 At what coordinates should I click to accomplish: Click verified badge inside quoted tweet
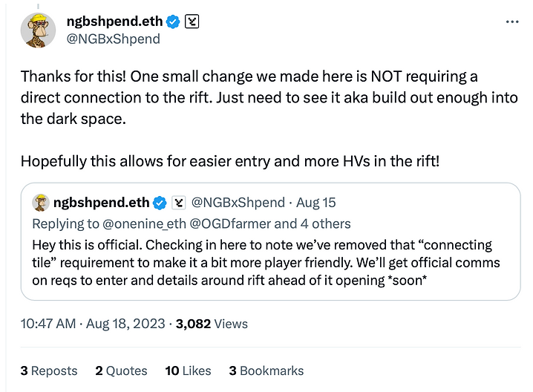[x=160, y=203]
